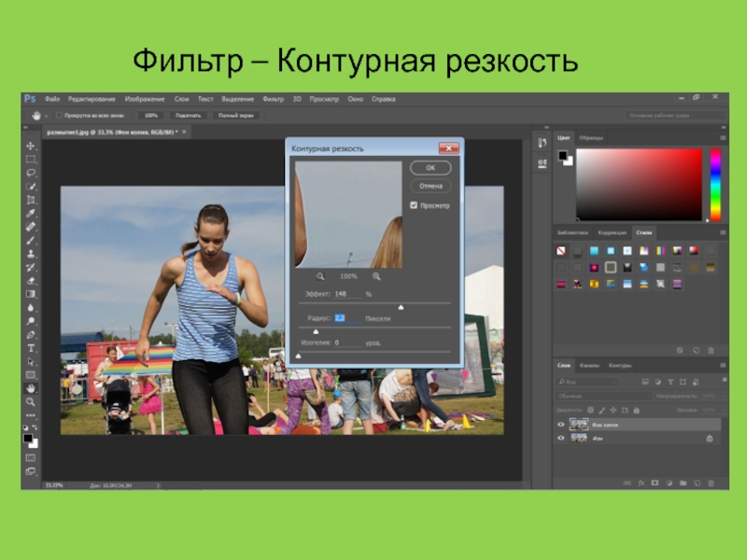This screenshot has width=747, height=560.
Task: Open the Layers panel flyout menu
Action: (723, 365)
